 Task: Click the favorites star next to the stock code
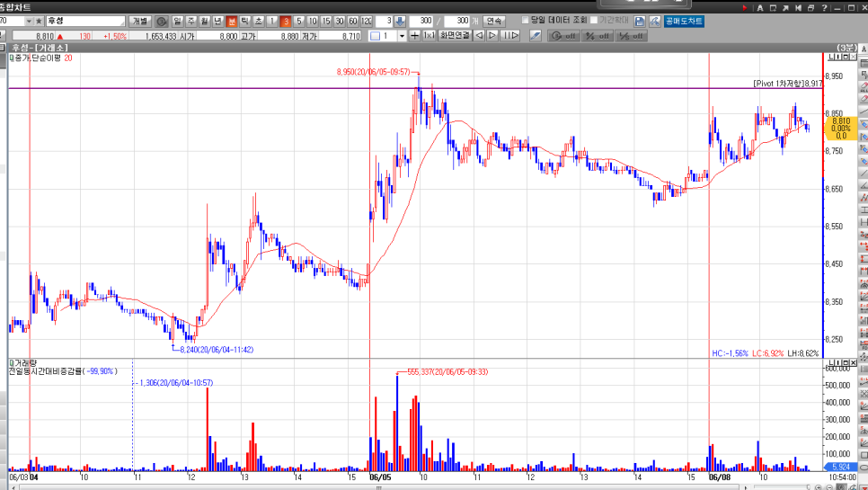point(39,21)
